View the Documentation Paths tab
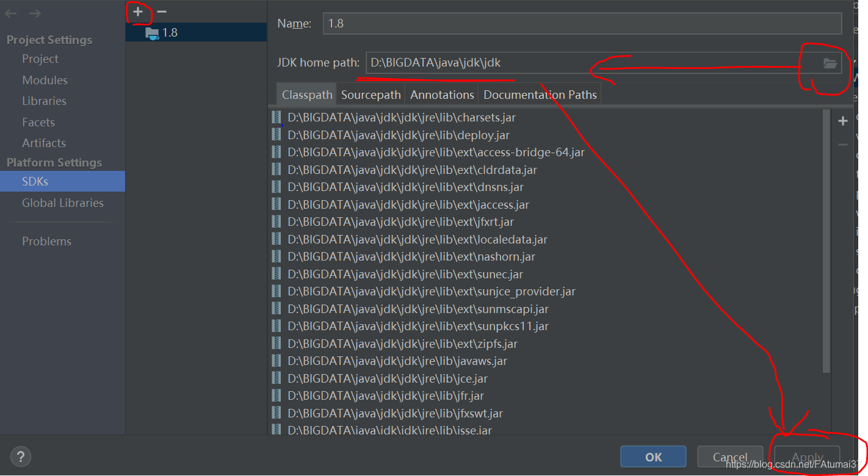This screenshot has width=868, height=476. pyautogui.click(x=540, y=94)
